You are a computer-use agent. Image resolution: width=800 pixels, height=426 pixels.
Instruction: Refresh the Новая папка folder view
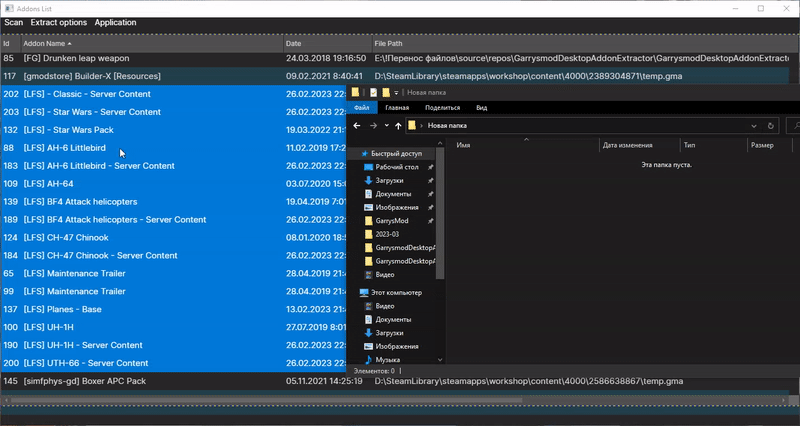tap(770, 126)
